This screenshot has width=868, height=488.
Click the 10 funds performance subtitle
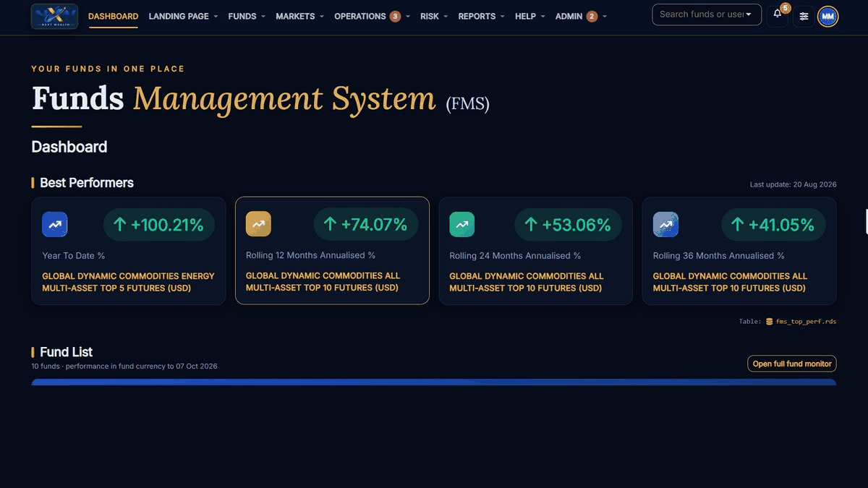124,366
